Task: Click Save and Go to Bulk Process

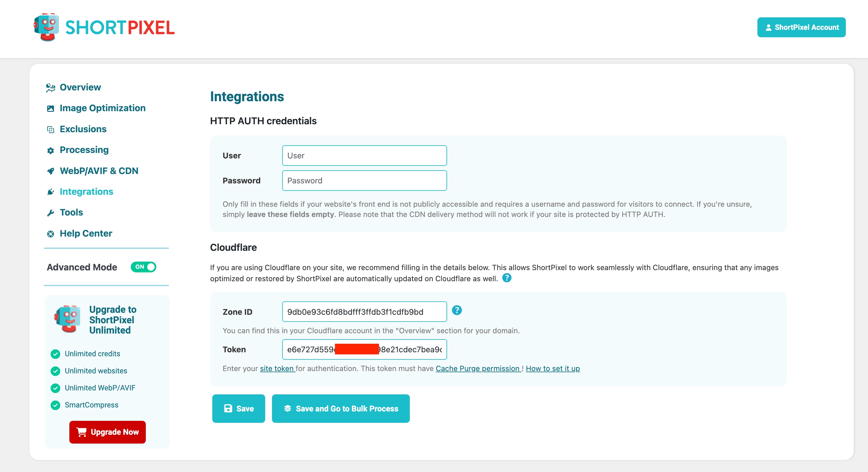Action: pyautogui.click(x=341, y=408)
